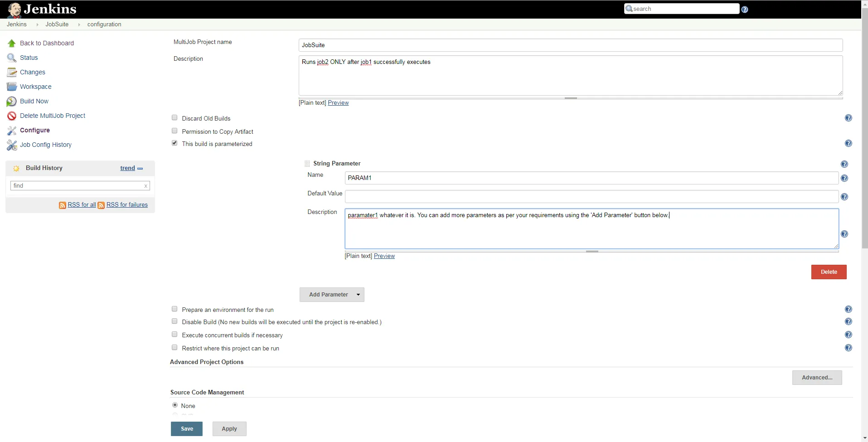
Task: Open help for Default Value field
Action: click(844, 197)
